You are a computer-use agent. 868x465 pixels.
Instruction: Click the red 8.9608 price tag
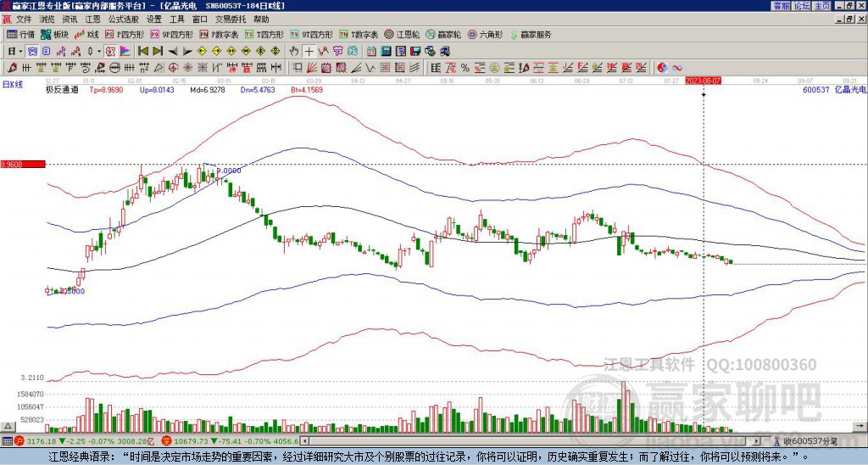coord(22,164)
